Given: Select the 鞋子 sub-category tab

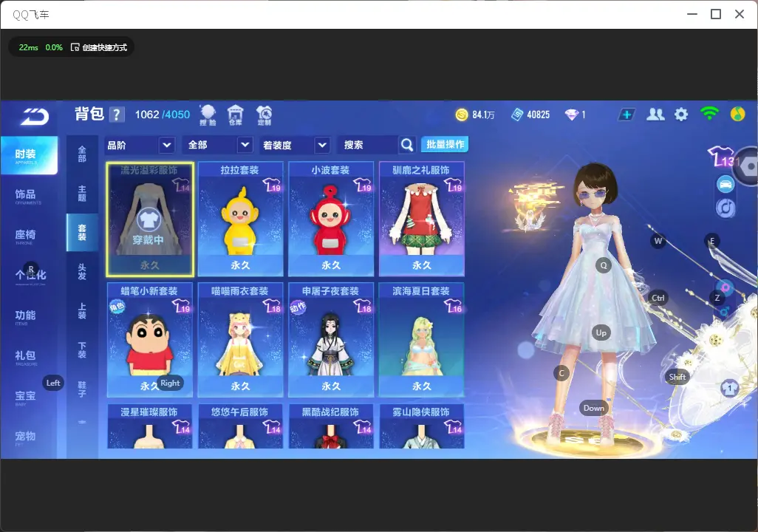Looking at the screenshot, I should 82,389.
